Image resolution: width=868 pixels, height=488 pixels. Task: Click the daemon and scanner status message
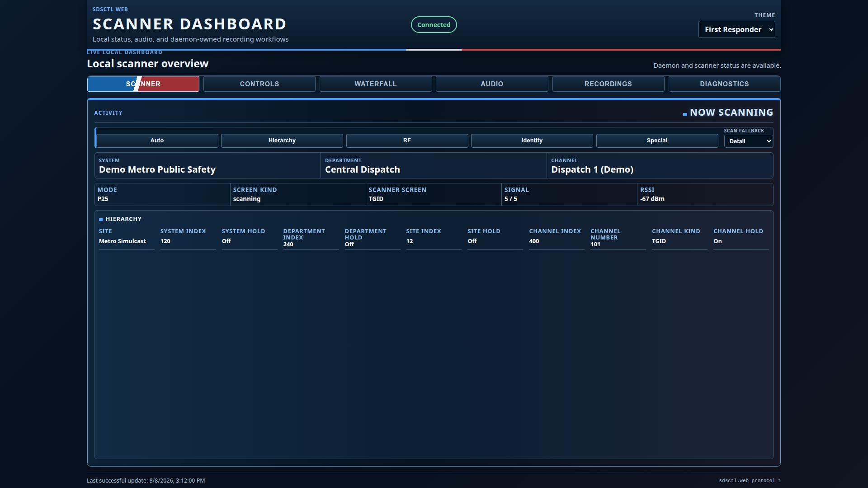(717, 66)
